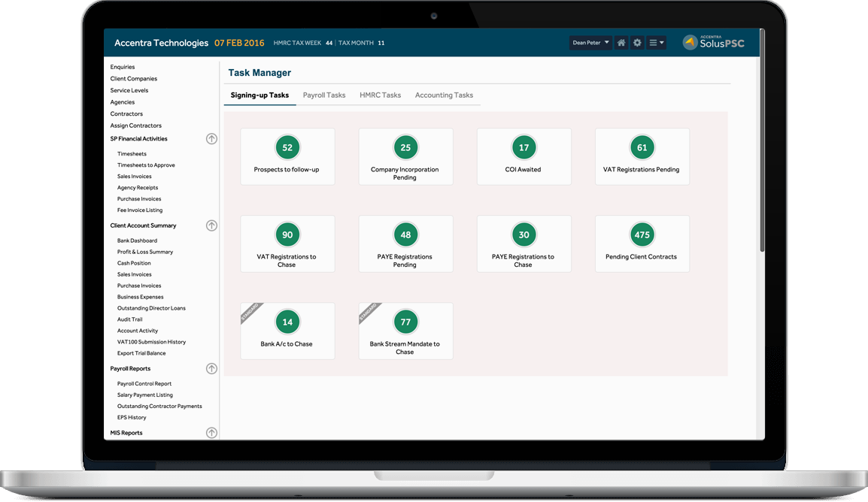Screen dimensions: 868x502
Task: Click the 90 VAT Registrations to Chase badge
Action: 287,234
